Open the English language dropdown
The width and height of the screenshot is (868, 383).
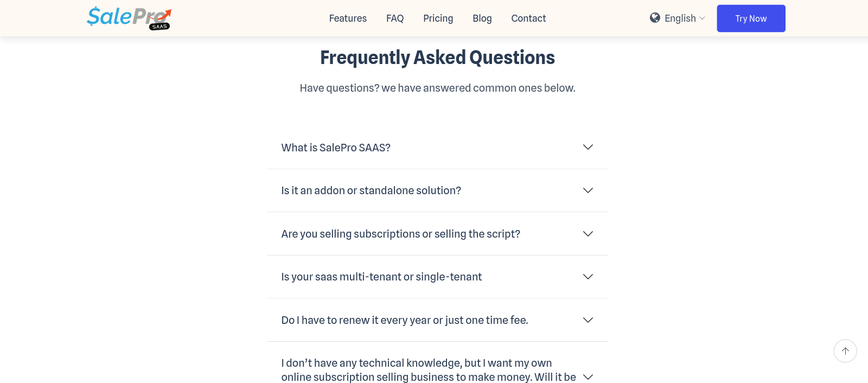680,18
